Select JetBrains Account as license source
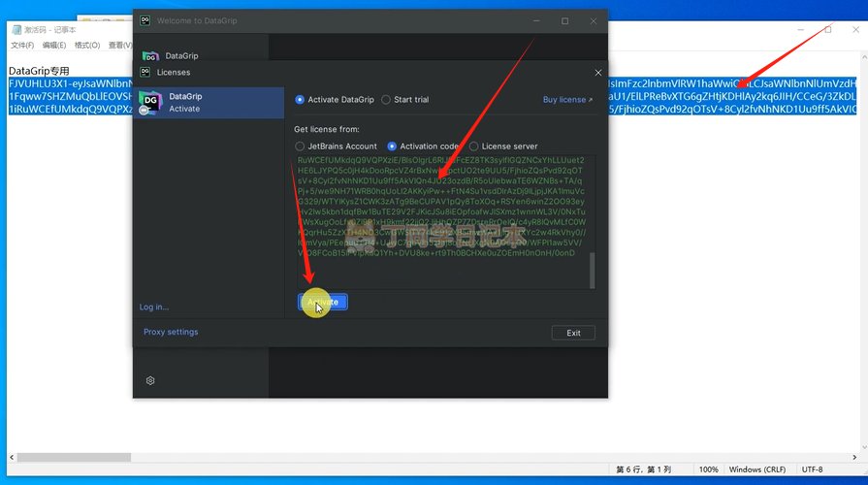Screen dimensions: 868x485 pyautogui.click(x=300, y=146)
